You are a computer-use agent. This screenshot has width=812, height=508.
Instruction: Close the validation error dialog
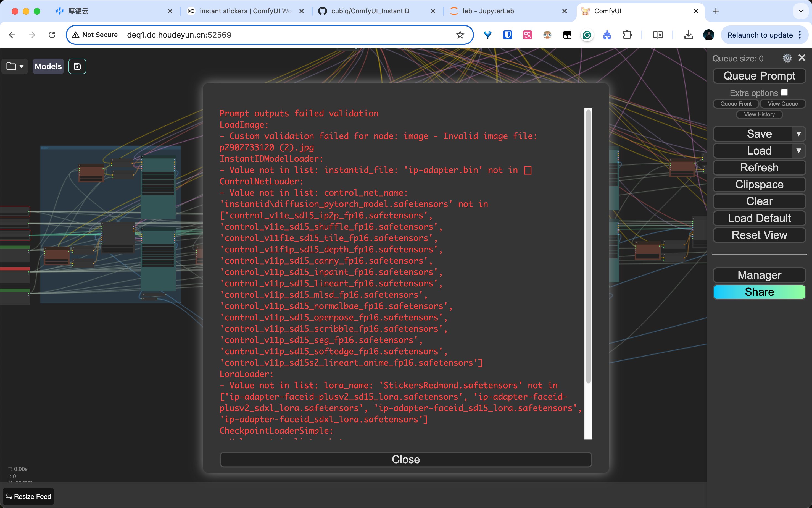(x=405, y=459)
